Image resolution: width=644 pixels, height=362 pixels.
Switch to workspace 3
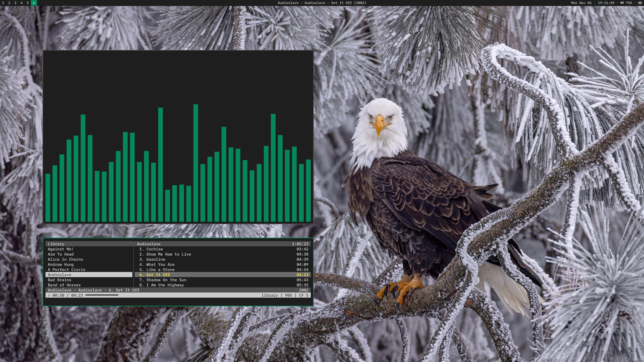tap(15, 3)
